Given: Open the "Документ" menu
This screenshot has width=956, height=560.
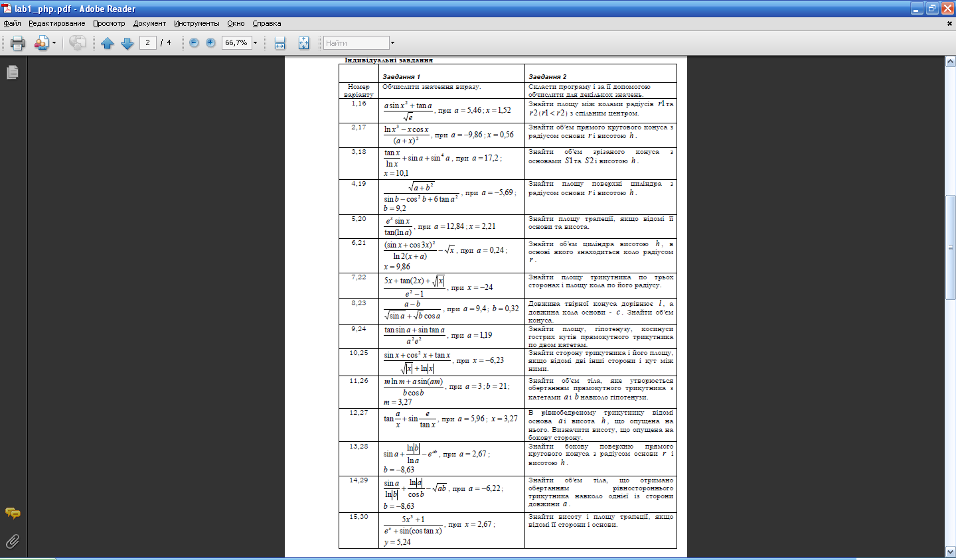Looking at the screenshot, I should point(149,23).
